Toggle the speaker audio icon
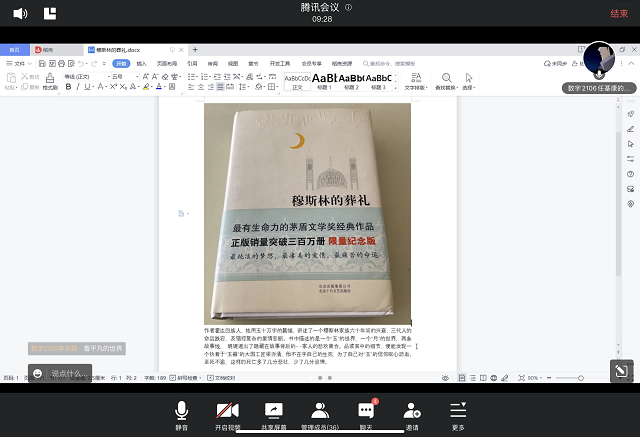 coord(20,13)
